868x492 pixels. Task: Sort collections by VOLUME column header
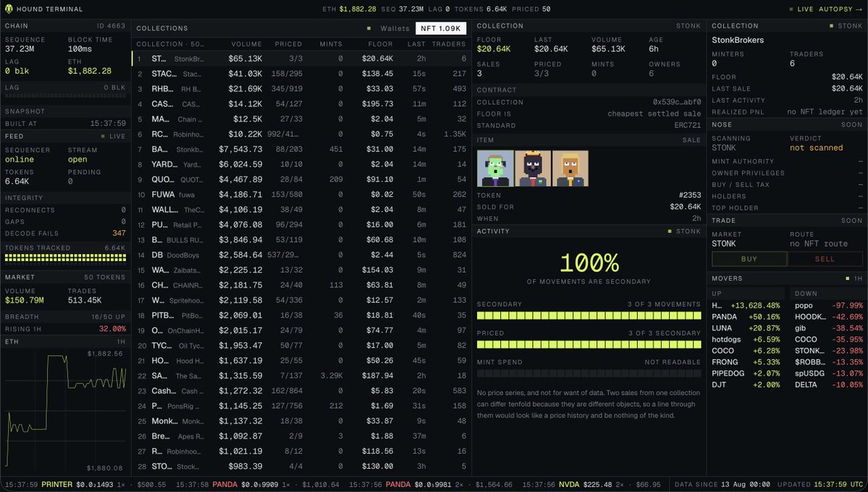coord(246,43)
